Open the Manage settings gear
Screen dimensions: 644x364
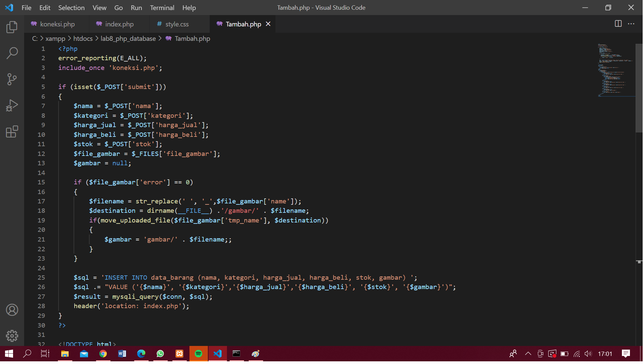click(12, 336)
